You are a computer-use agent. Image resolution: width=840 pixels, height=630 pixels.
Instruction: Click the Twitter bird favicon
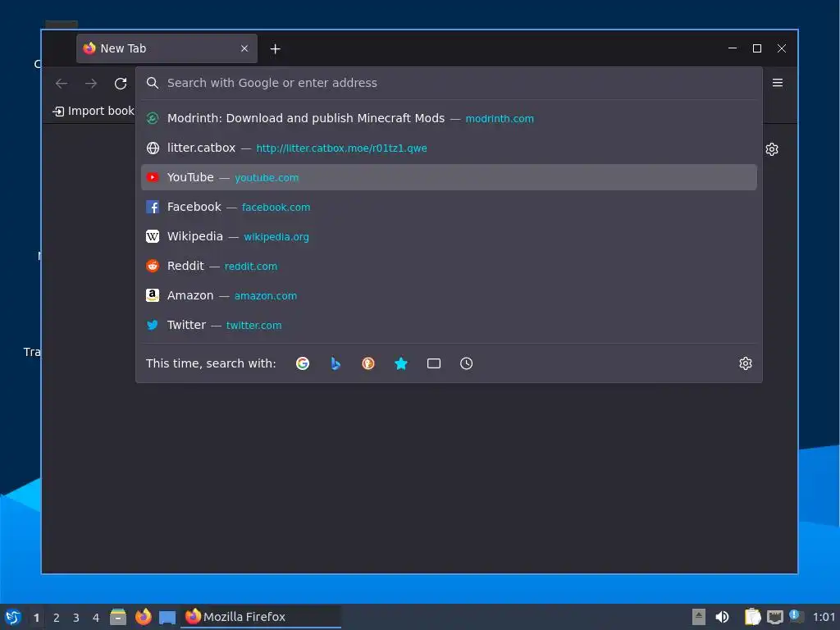(153, 325)
